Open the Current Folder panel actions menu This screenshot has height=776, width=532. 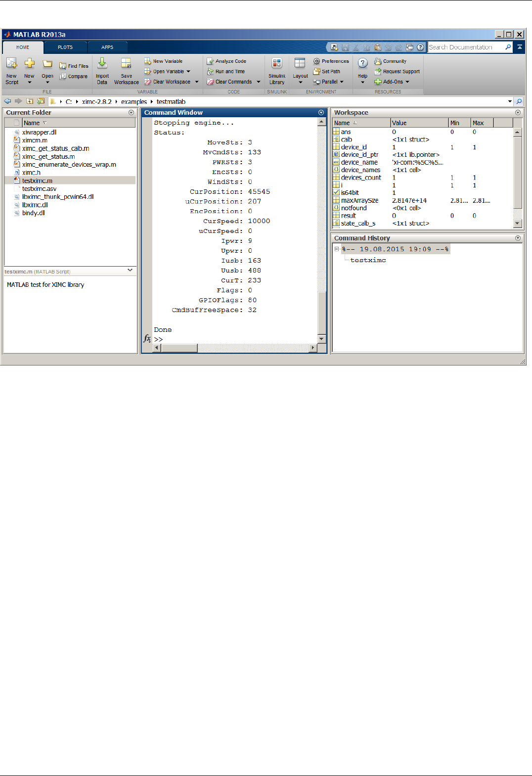[x=131, y=112]
